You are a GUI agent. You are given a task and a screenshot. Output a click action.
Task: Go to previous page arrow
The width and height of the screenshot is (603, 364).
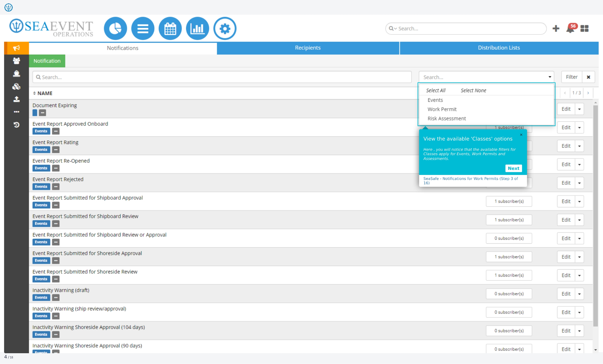(565, 93)
